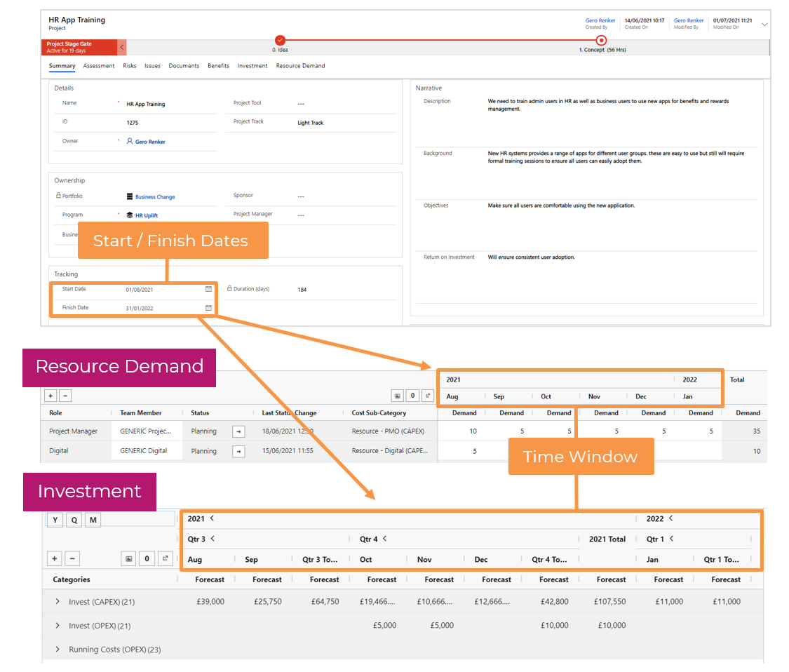Switch Investment view to Yearly (Y)
Viewport: 789px width, 672px height.
click(x=55, y=520)
